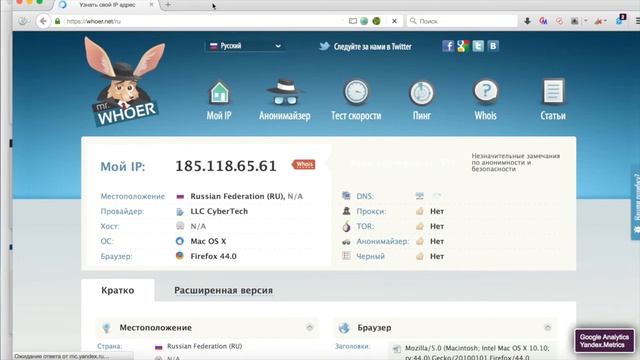
Task: Click the IP address 185.118.65.61
Action: 226,166
